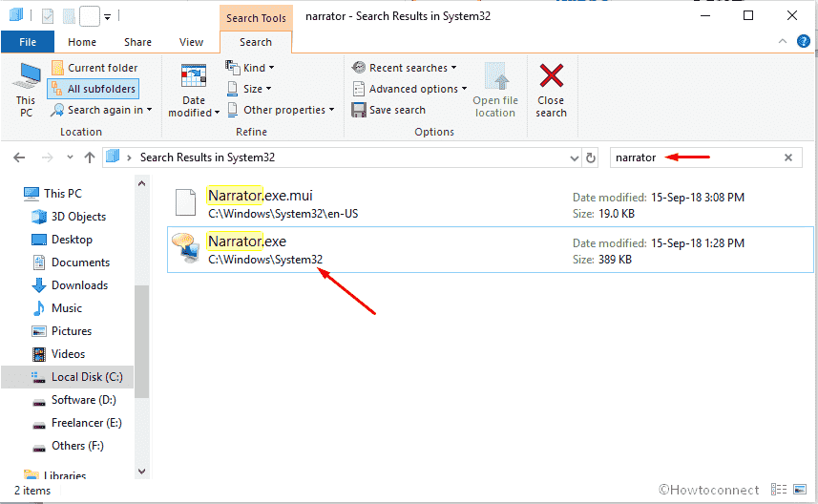Viewport: 818px width, 504px height.
Task: Select the Search ribbon tab
Action: [x=256, y=42]
